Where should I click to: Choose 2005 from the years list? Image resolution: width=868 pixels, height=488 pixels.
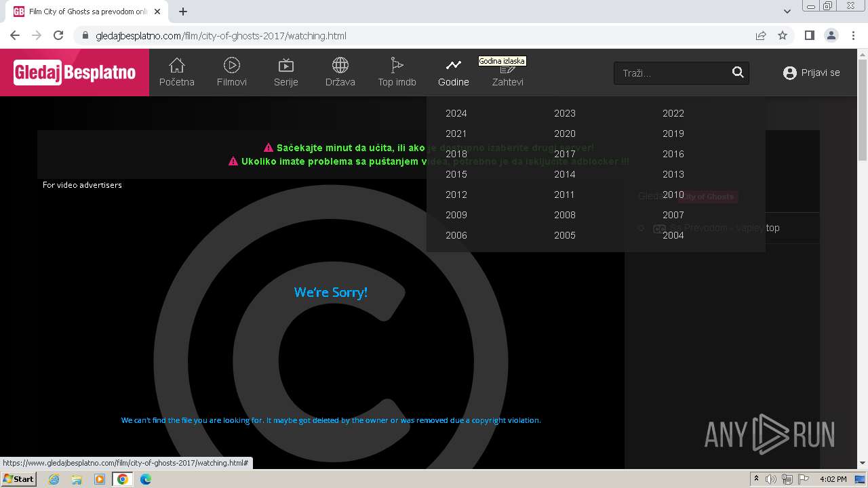(565, 235)
